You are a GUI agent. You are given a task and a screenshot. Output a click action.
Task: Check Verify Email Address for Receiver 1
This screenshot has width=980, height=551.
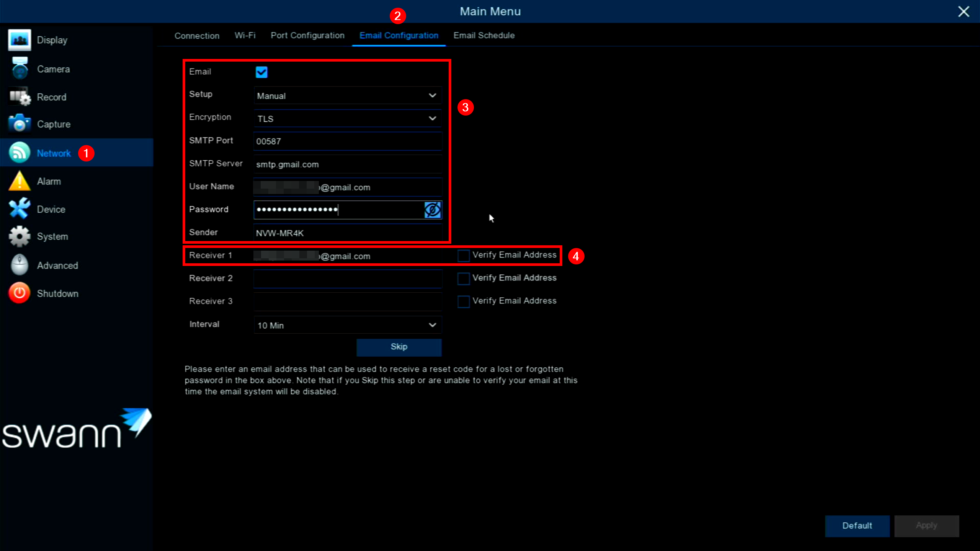pos(463,255)
